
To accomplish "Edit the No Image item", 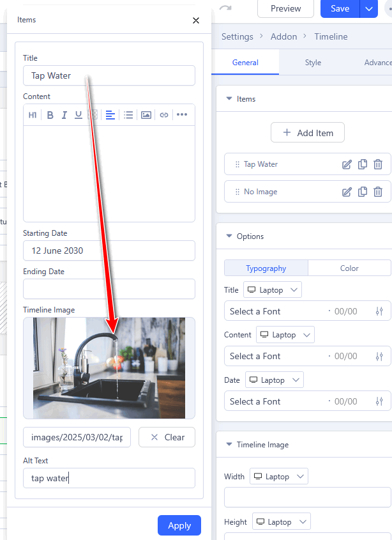I will tap(347, 192).
